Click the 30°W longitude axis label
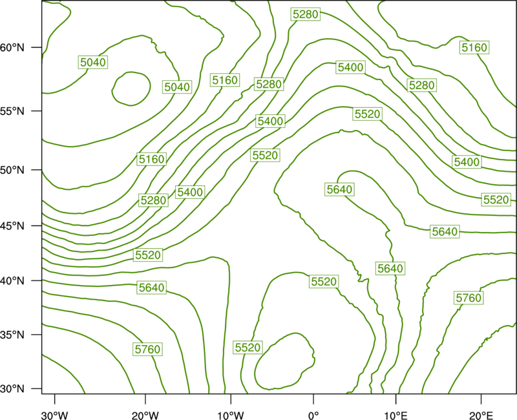This screenshot has height=420, width=517. point(55,415)
